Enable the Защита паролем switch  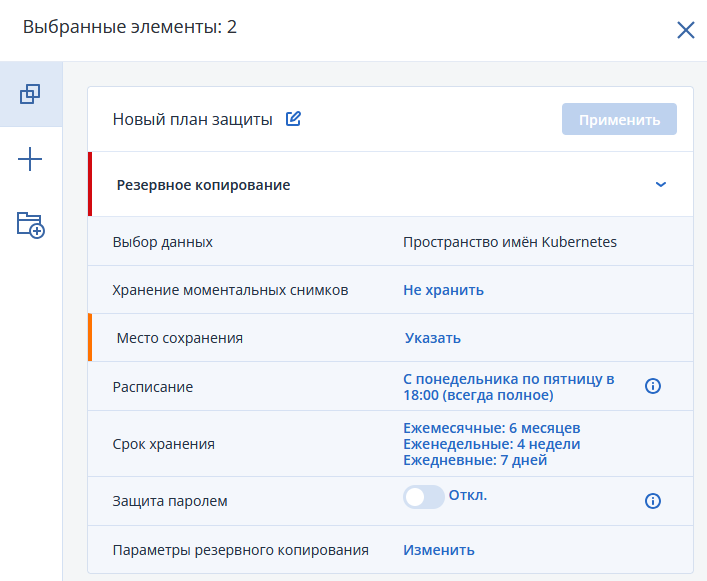point(423,497)
